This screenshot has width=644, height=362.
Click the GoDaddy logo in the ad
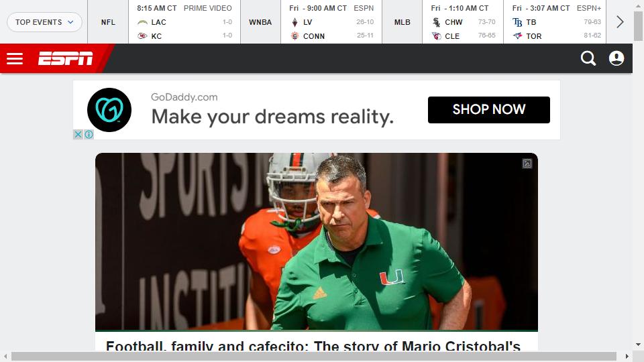(109, 110)
